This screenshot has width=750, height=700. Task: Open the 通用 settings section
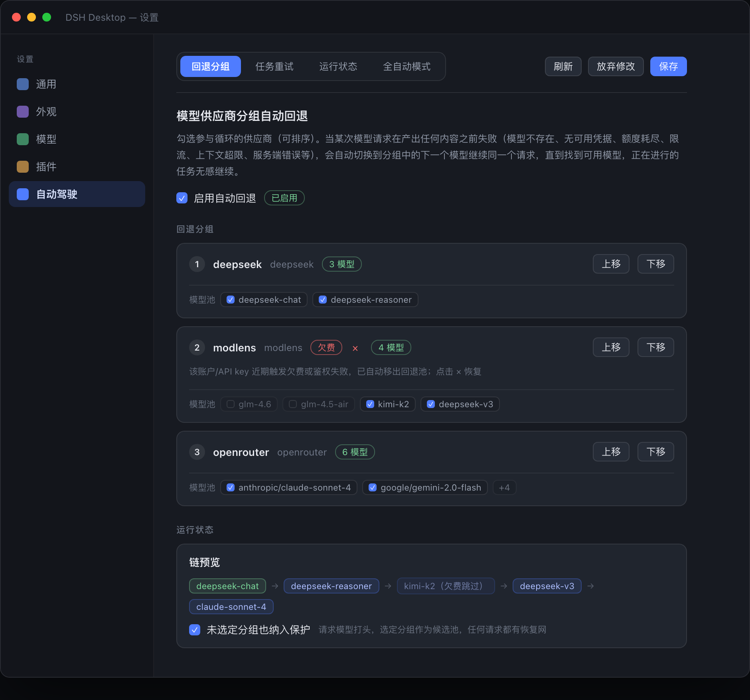pyautogui.click(x=77, y=84)
